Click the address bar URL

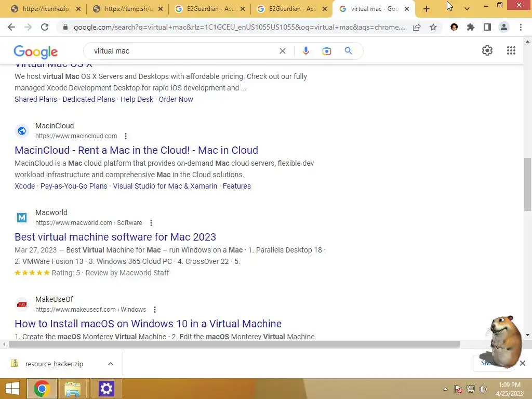coord(239,27)
